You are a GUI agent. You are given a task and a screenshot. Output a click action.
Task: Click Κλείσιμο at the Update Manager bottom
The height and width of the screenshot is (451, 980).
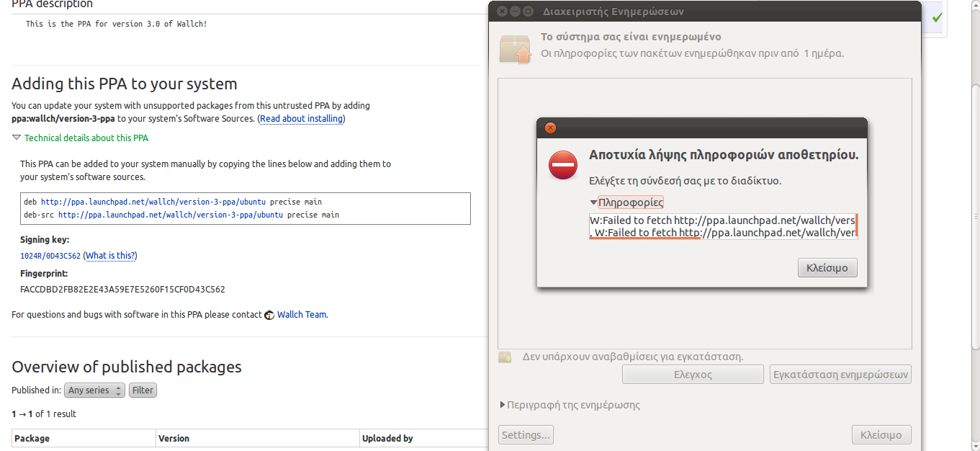pyautogui.click(x=881, y=435)
